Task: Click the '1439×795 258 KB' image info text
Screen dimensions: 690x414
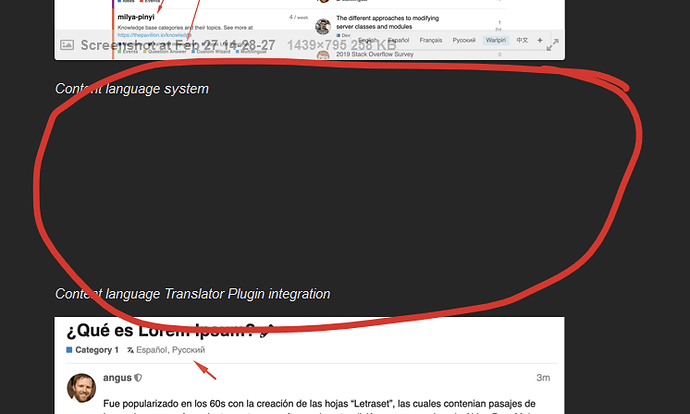Action: pos(341,45)
